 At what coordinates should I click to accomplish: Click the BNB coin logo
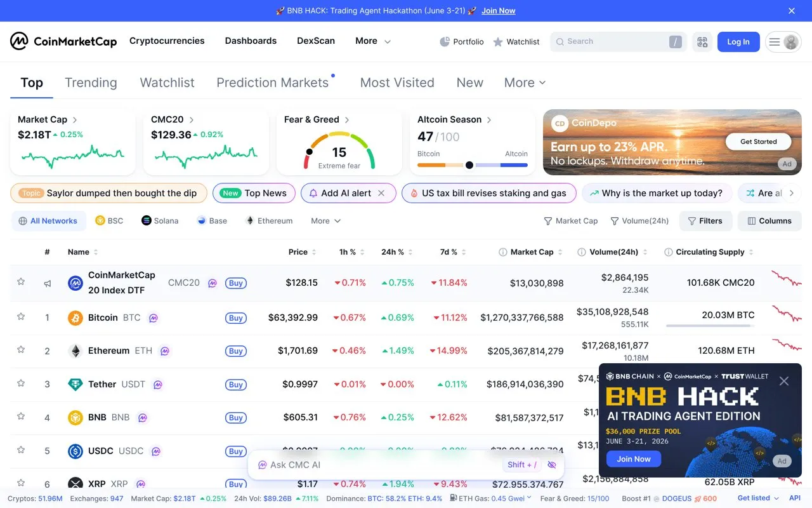click(75, 418)
